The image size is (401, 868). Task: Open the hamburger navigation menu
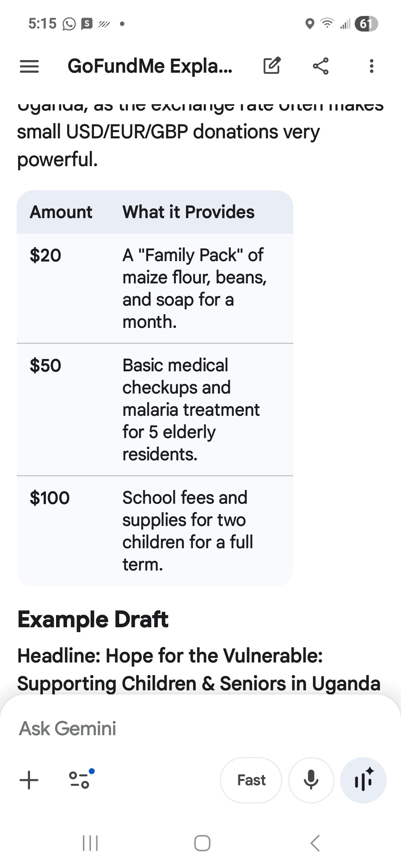tap(29, 66)
